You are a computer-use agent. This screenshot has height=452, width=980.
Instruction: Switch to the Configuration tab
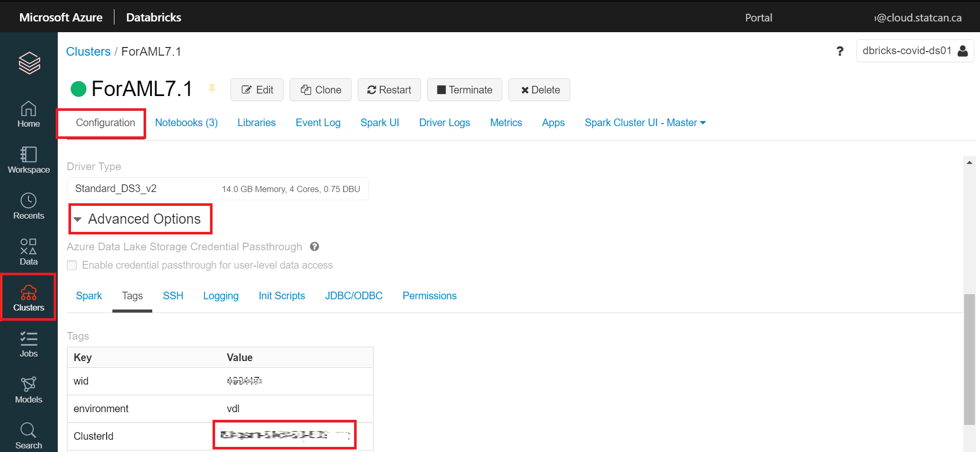point(105,123)
